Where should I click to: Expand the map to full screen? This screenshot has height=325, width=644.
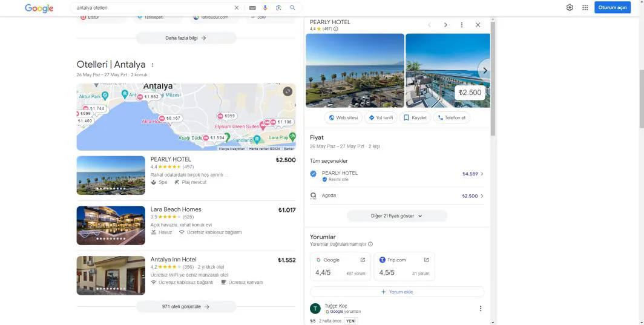(287, 91)
